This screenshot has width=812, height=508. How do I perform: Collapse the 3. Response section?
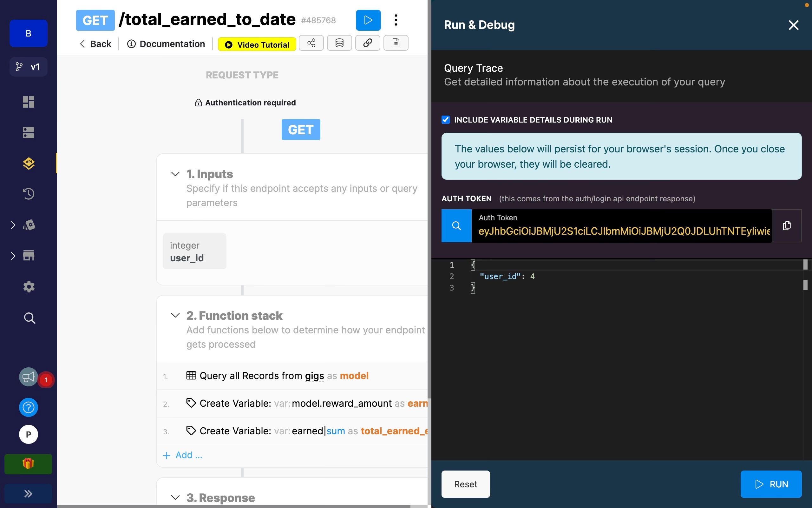[x=175, y=498]
